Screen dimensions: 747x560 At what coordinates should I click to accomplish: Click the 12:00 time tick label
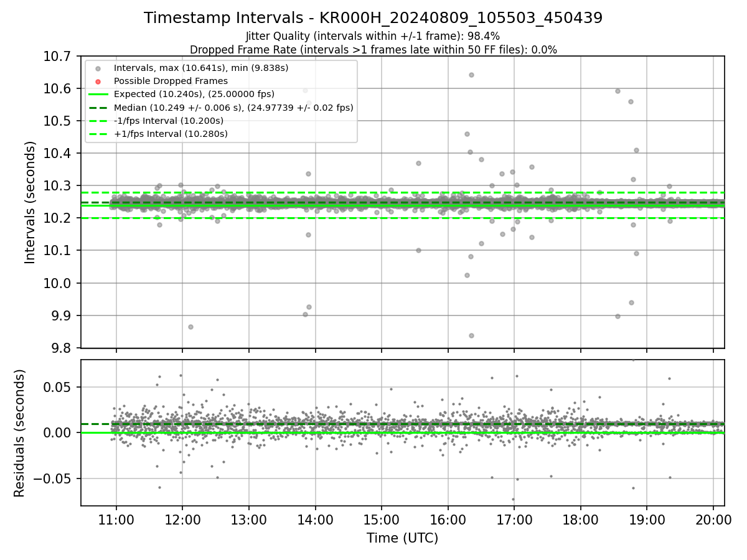click(x=182, y=519)
